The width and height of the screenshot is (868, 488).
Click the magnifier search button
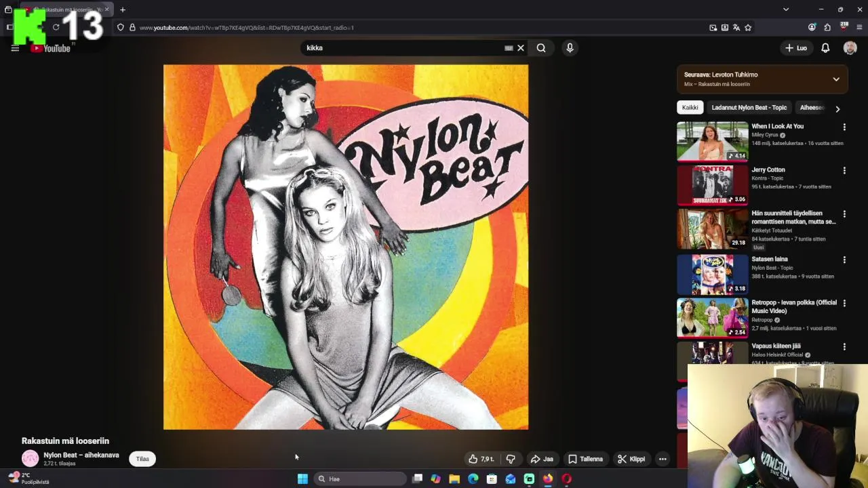pos(541,48)
